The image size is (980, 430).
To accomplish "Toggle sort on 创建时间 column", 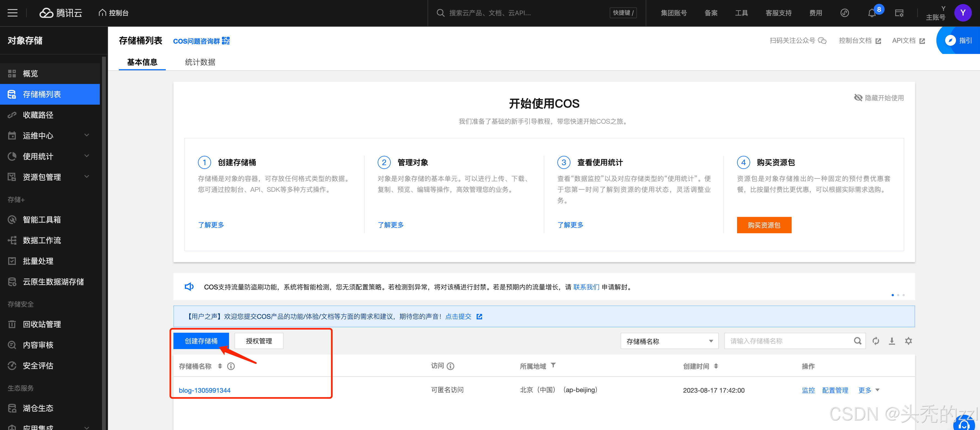I will tap(716, 366).
